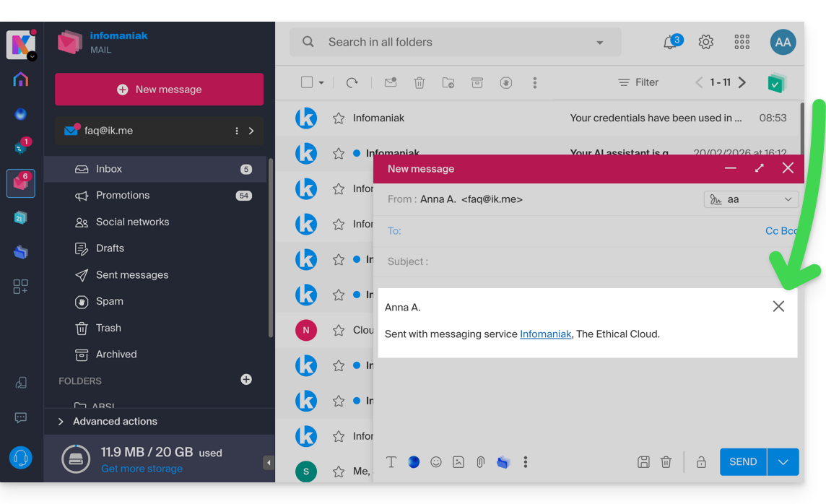Open the mail settings gear
The height and width of the screenshot is (504, 826).
coord(706,43)
